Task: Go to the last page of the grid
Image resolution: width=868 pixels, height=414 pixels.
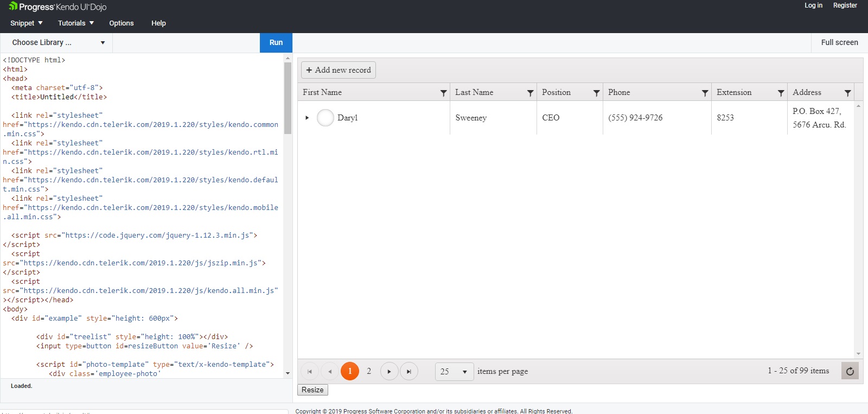Action: point(409,372)
